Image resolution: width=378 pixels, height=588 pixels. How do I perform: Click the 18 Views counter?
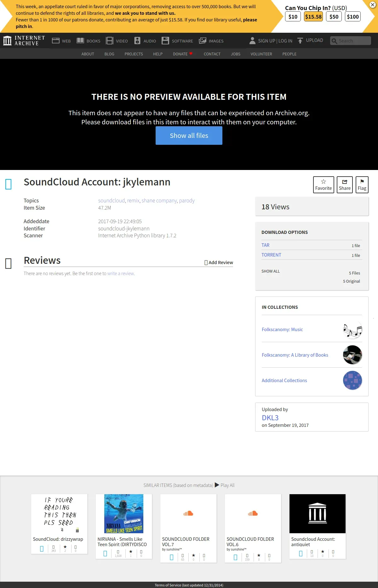[275, 207]
